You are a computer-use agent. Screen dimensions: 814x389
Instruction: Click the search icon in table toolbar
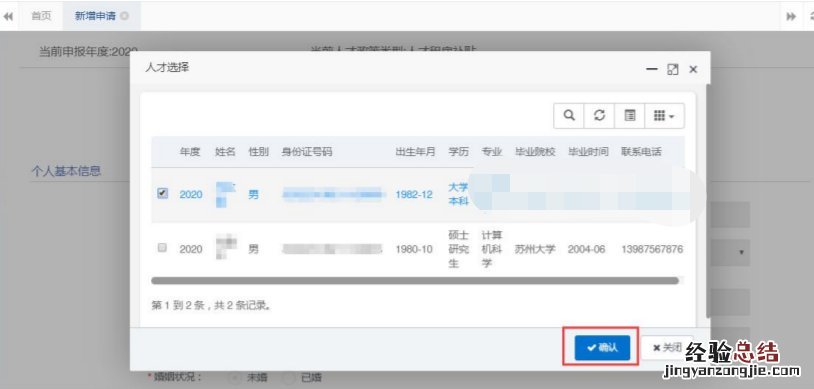tap(569, 116)
